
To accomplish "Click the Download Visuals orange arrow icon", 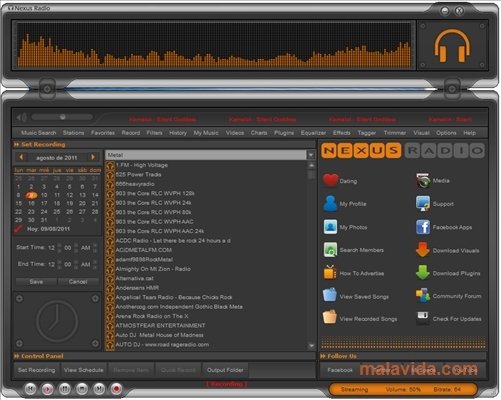I will (x=423, y=250).
